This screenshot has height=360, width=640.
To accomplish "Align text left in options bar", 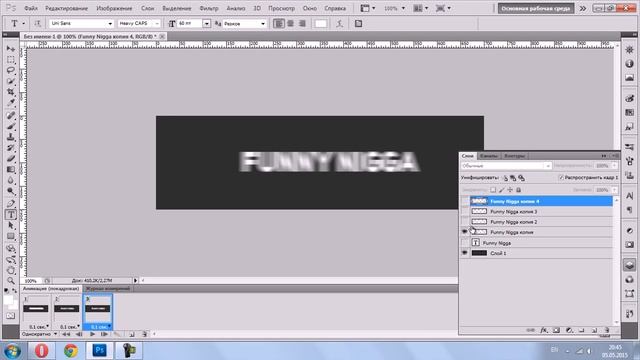I will tap(279, 24).
